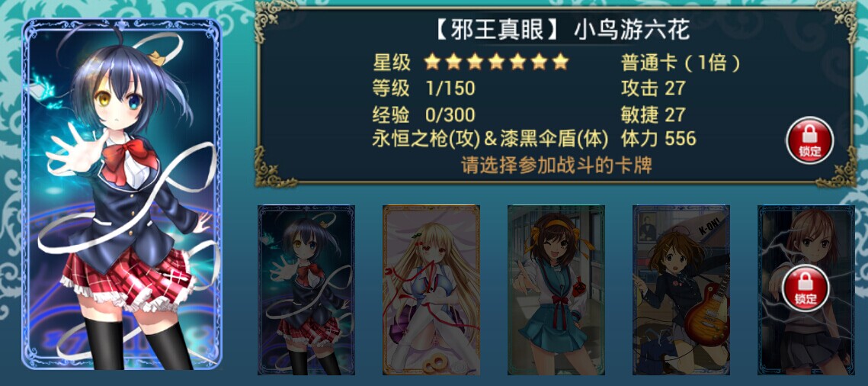The width and height of the screenshot is (868, 386).
Task: Click the 体力 556 stamina stat
Action: [658, 138]
